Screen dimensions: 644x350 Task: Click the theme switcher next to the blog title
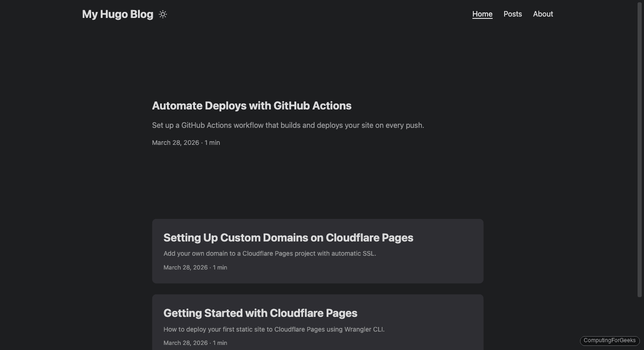162,14
